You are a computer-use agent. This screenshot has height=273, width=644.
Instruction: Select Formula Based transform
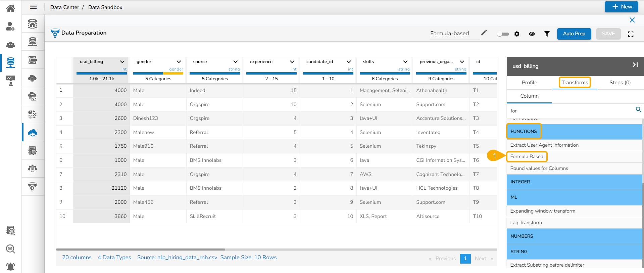(527, 156)
